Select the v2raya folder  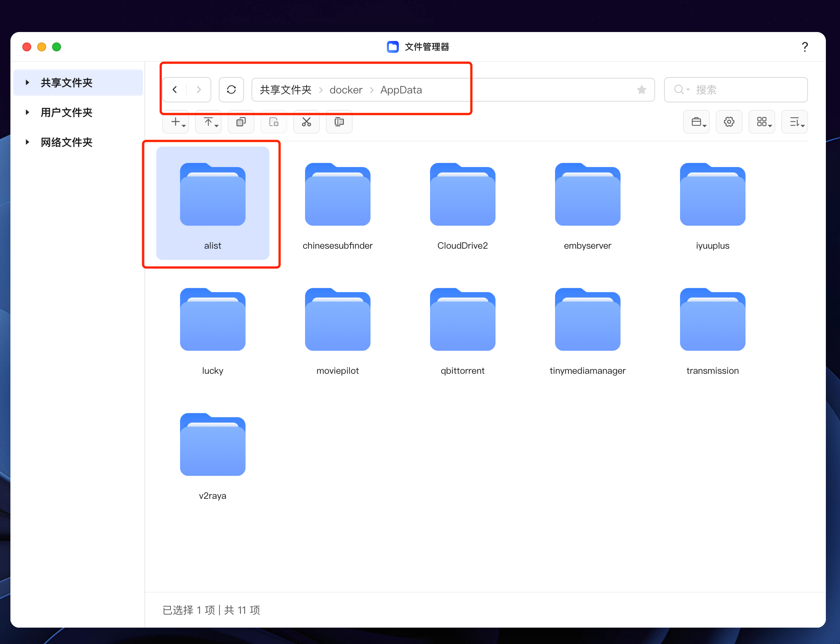click(212, 453)
